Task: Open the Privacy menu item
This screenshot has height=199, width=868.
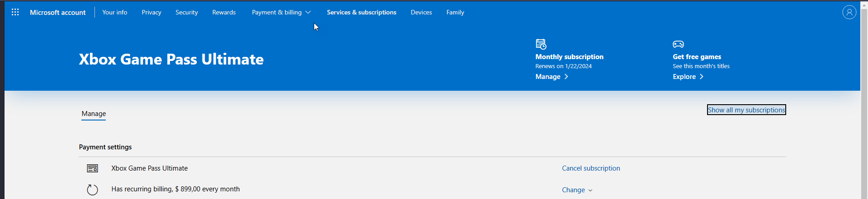Action: click(151, 12)
